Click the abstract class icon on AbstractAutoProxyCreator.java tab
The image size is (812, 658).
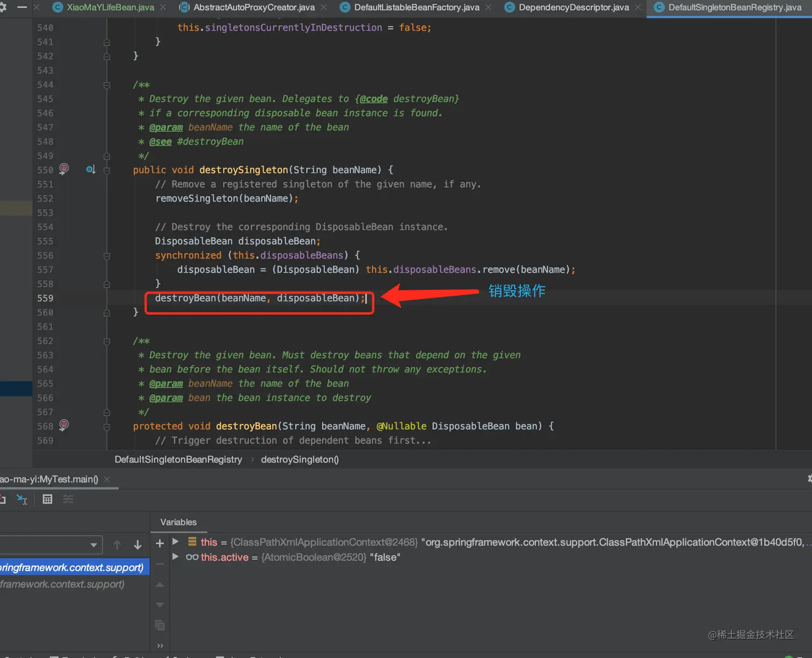(x=184, y=8)
